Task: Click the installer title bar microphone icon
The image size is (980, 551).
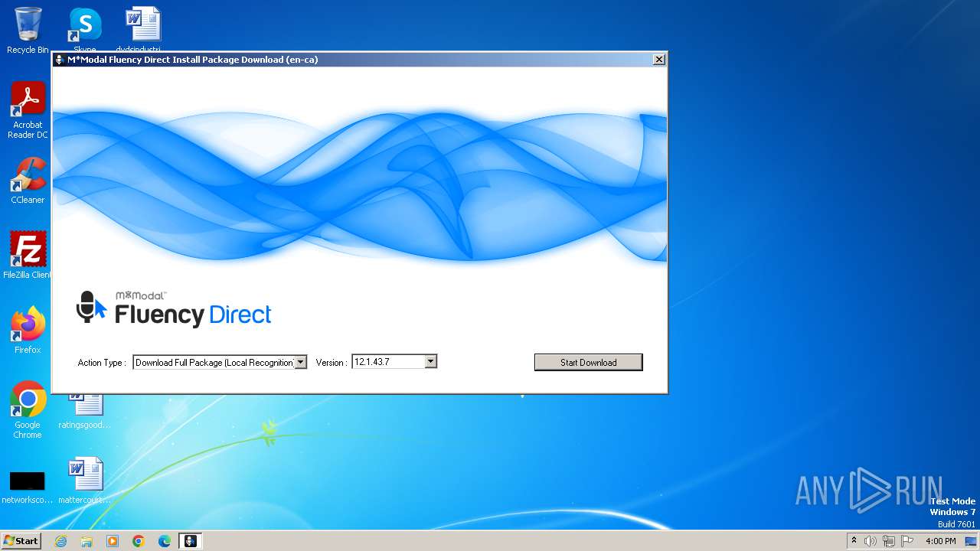Action: tap(60, 59)
